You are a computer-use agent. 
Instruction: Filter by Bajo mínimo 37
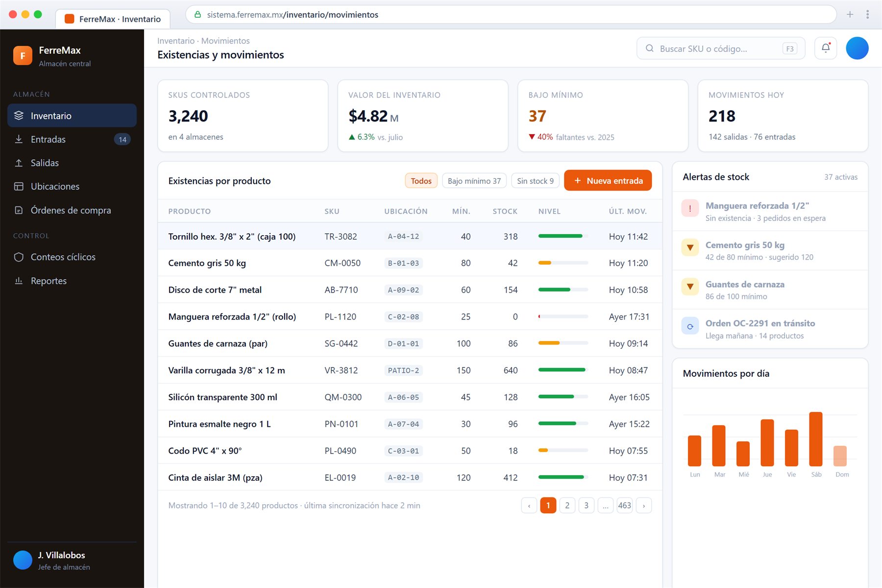[474, 181]
